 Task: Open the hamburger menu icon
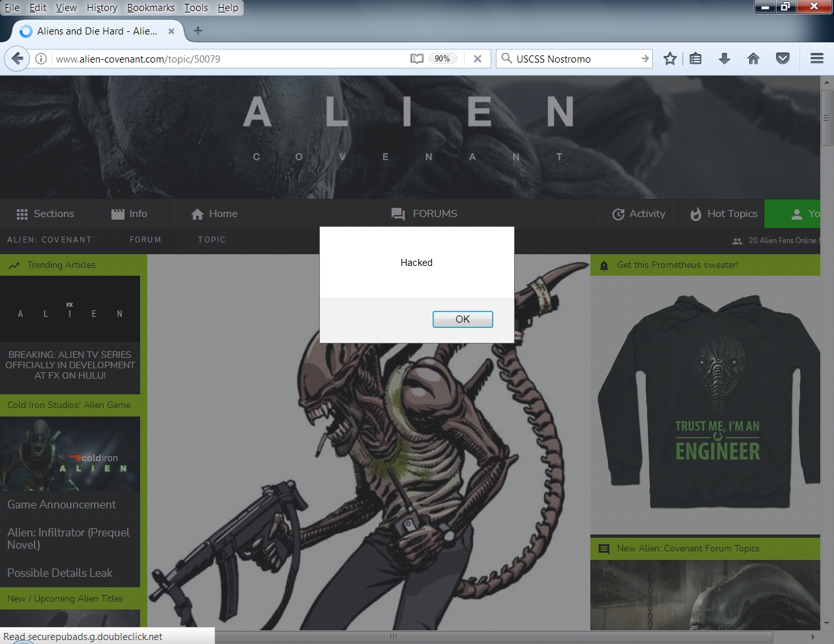817,59
